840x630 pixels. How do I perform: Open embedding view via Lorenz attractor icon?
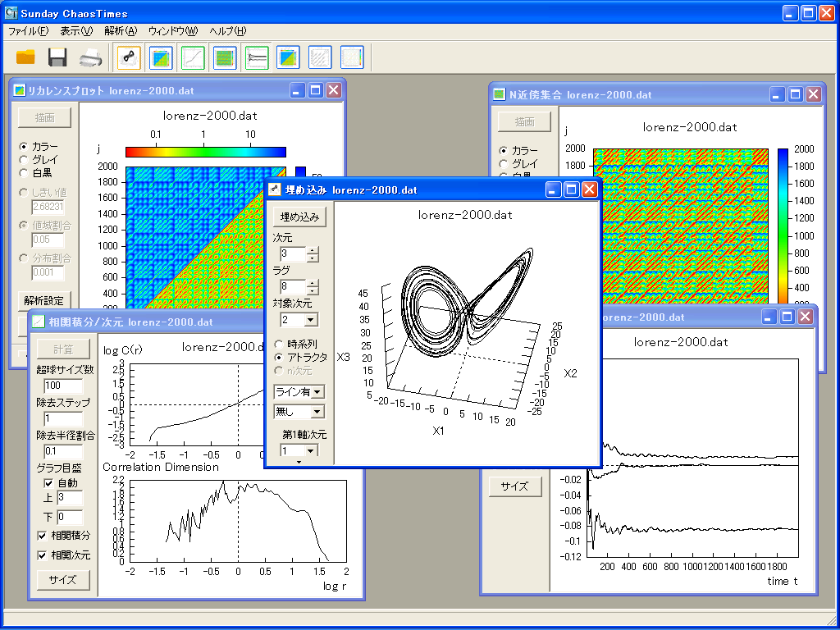[x=129, y=57]
